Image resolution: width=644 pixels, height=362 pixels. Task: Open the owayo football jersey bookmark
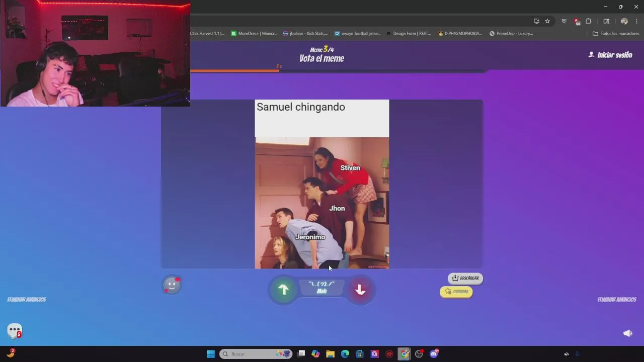click(x=357, y=34)
